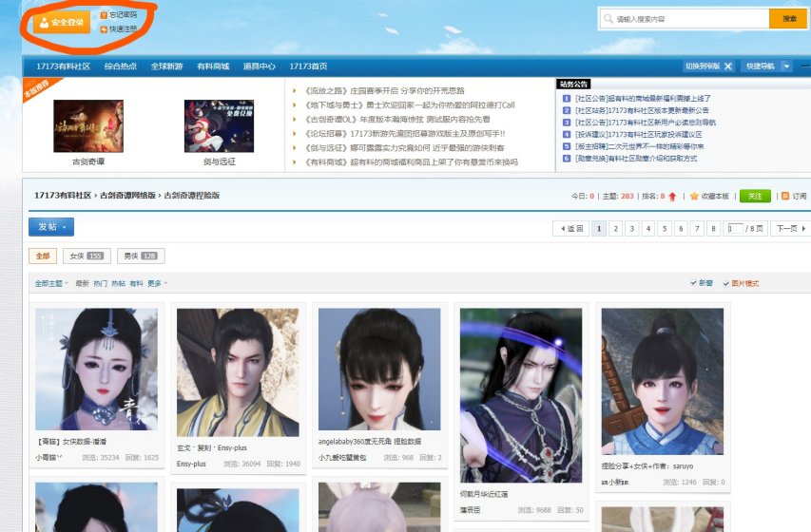811x532 pixels.
Task: Go back with the 返回 button
Action: coord(571,229)
